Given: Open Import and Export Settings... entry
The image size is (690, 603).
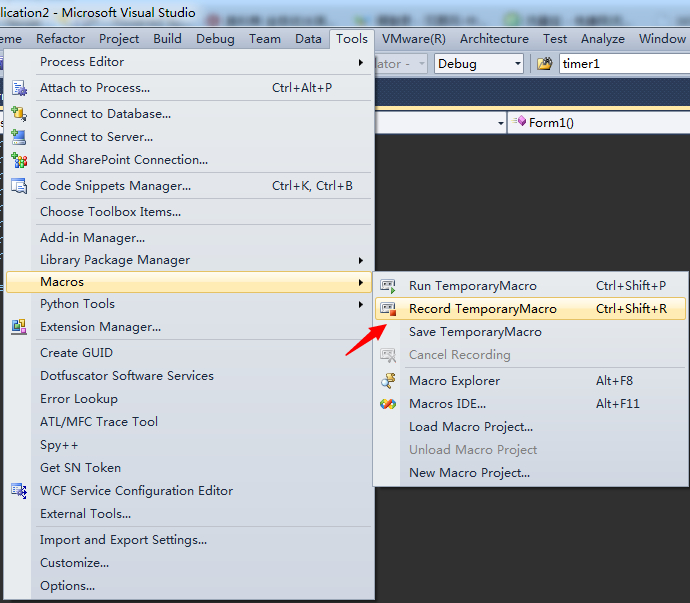Looking at the screenshot, I should 188,540.
